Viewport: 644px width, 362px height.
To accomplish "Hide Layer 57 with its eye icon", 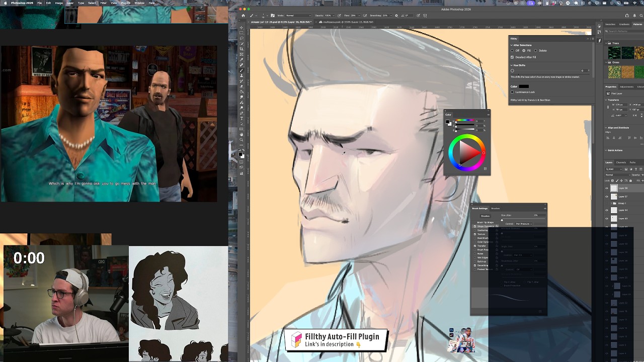I will click(x=607, y=197).
